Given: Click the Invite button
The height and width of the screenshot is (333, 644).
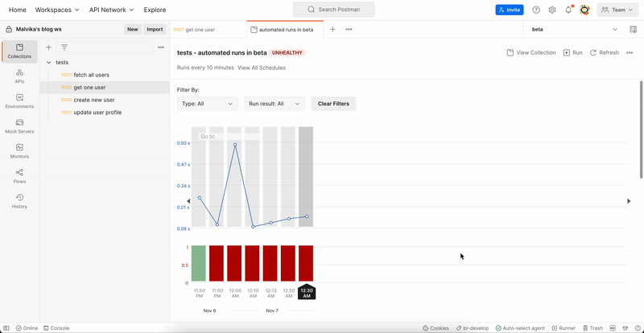Looking at the screenshot, I should (x=510, y=10).
